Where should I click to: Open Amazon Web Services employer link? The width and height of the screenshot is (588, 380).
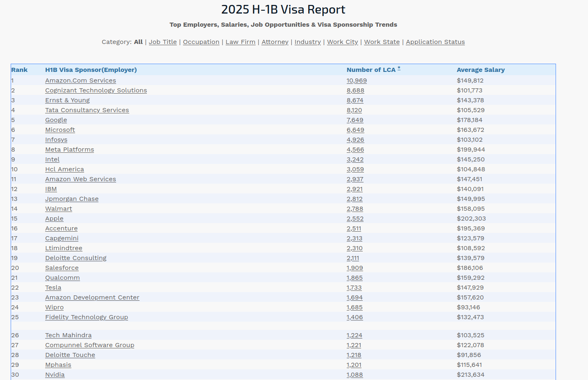(x=80, y=179)
